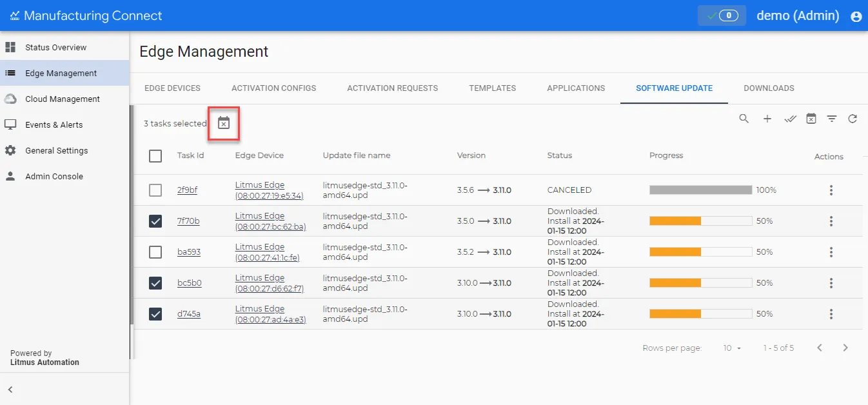Open actions menu for task 2f9bf
The width and height of the screenshot is (868, 405).
[831, 190]
